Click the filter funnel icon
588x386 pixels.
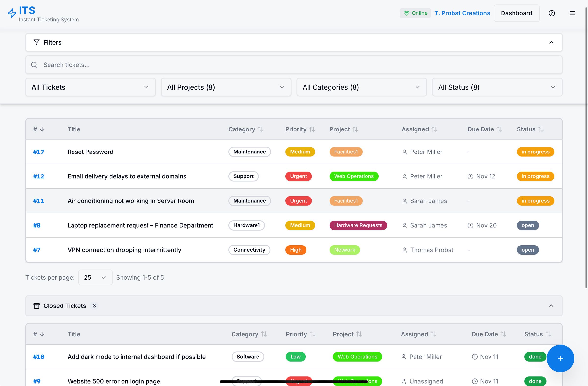(x=36, y=42)
